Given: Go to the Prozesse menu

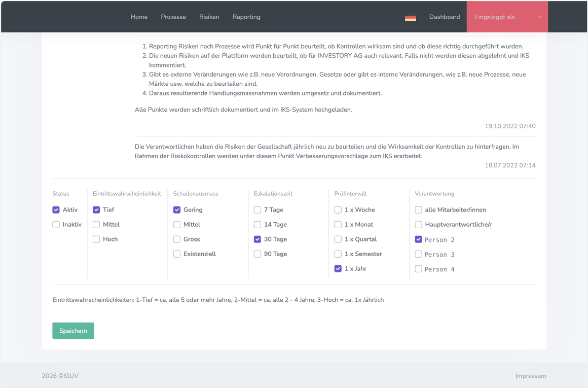Looking at the screenshot, I should click(x=173, y=17).
